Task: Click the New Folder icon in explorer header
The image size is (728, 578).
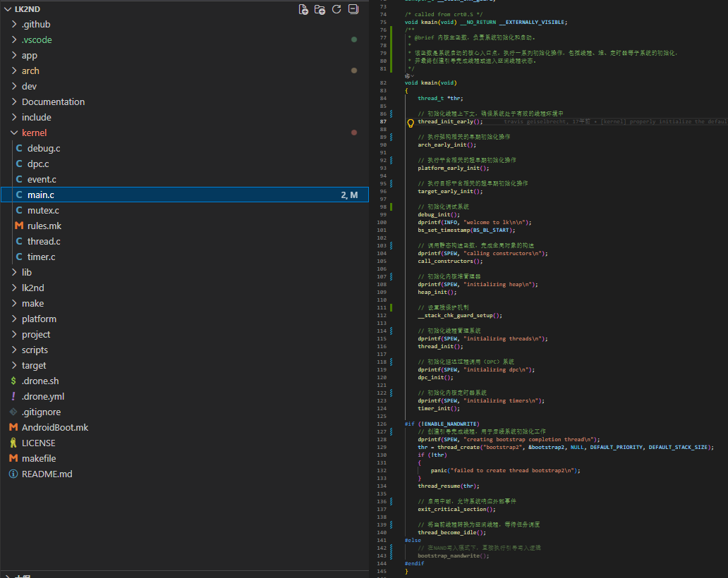Action: pos(320,9)
